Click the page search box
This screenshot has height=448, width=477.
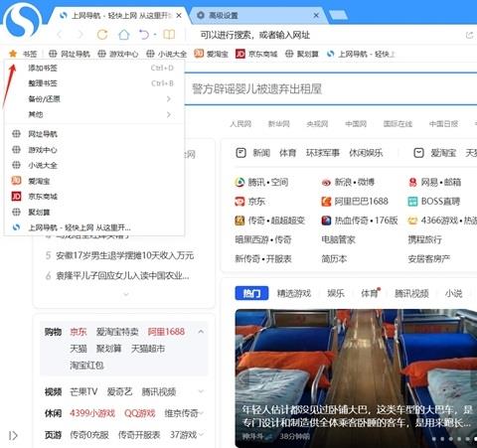(x=331, y=88)
